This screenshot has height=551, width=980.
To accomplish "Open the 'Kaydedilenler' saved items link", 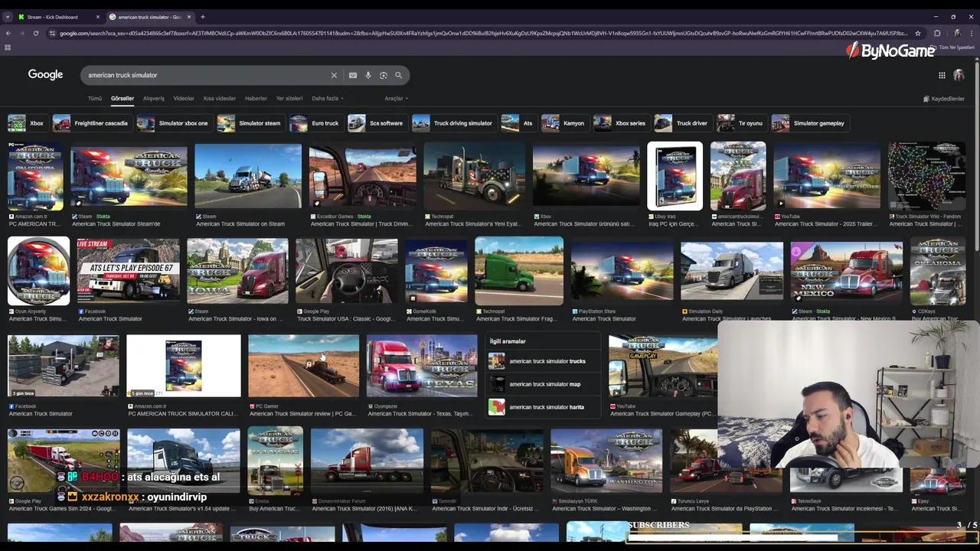I will pyautogui.click(x=944, y=99).
